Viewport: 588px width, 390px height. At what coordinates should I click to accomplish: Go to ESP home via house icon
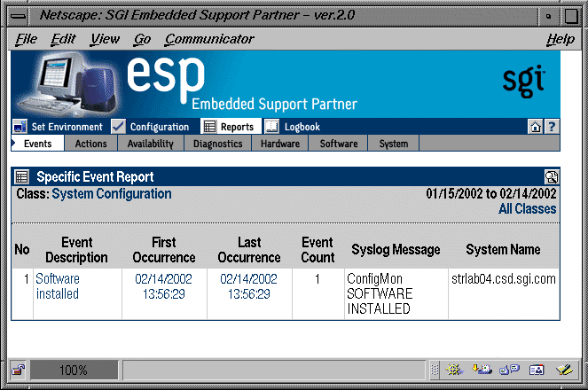(536, 127)
